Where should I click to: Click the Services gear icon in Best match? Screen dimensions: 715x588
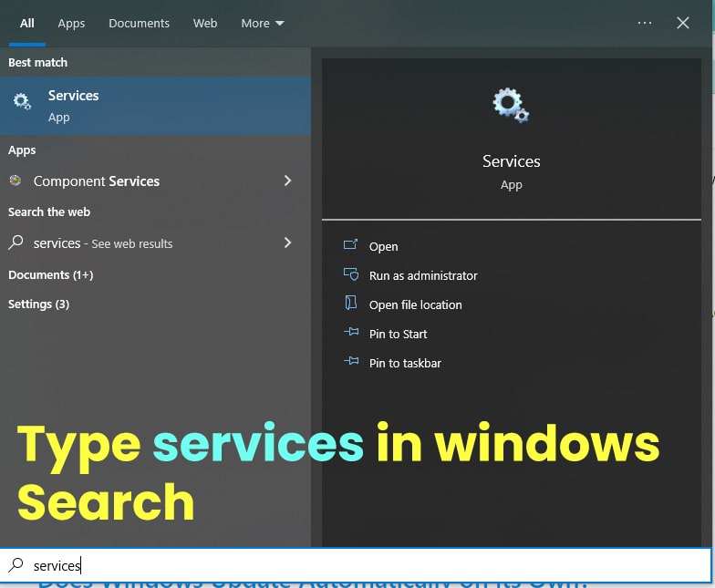coord(22,102)
